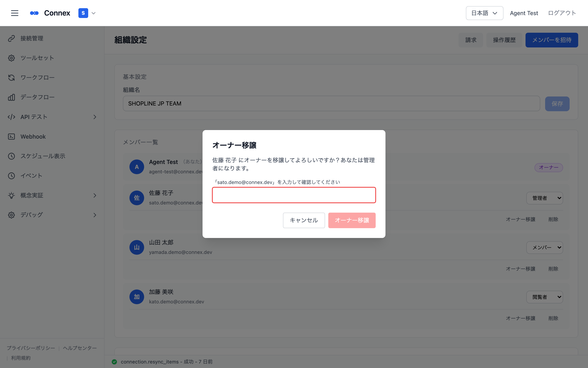Click the 山田 太郎 avatar icon
588x368 pixels.
137,247
